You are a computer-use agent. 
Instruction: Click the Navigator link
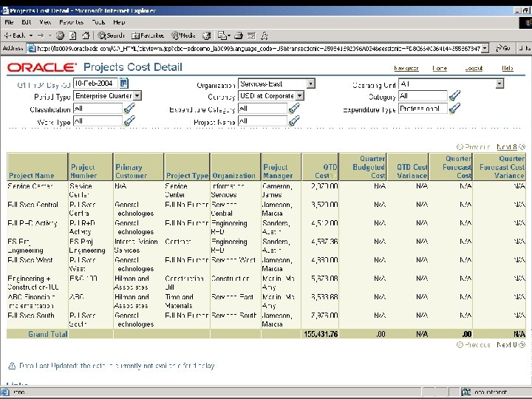click(x=406, y=68)
